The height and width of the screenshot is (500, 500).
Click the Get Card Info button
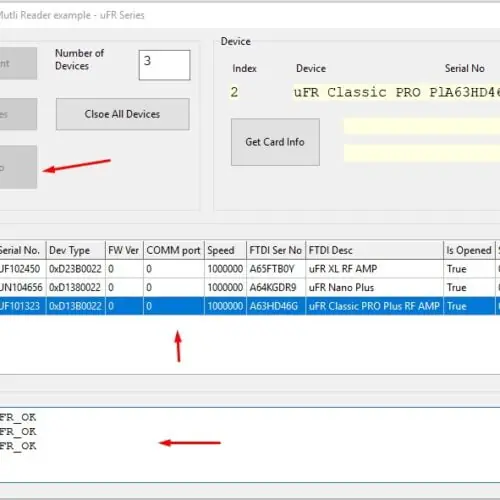pos(275,142)
